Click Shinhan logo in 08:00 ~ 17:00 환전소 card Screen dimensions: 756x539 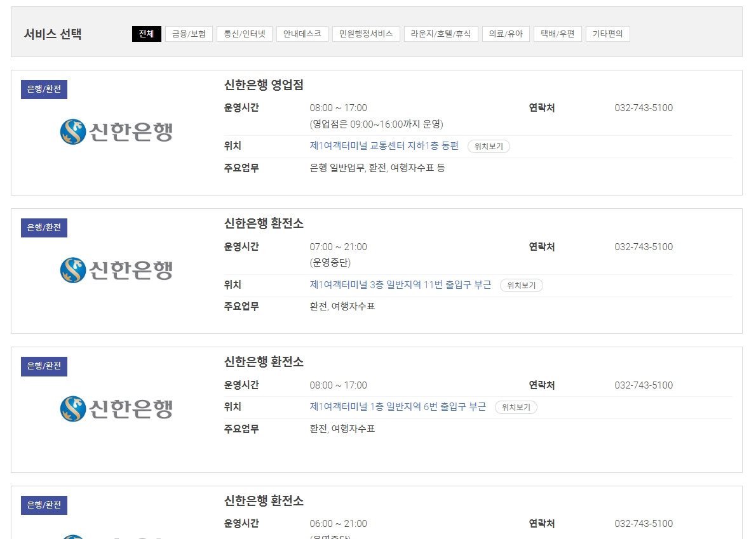click(x=116, y=408)
